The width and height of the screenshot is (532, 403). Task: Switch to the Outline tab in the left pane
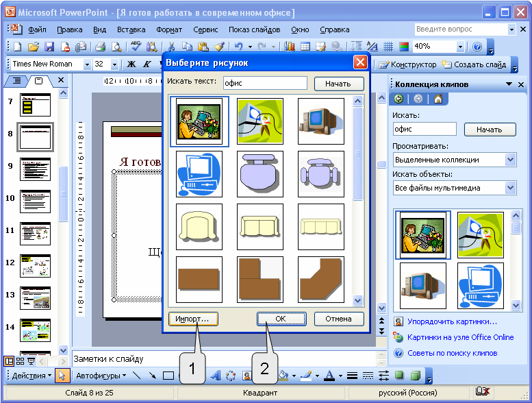pyautogui.click(x=16, y=81)
